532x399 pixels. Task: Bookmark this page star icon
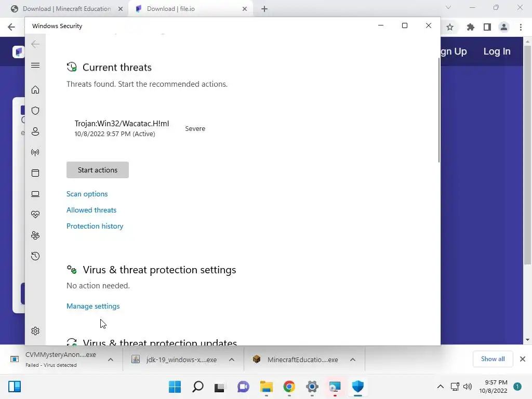click(x=450, y=27)
